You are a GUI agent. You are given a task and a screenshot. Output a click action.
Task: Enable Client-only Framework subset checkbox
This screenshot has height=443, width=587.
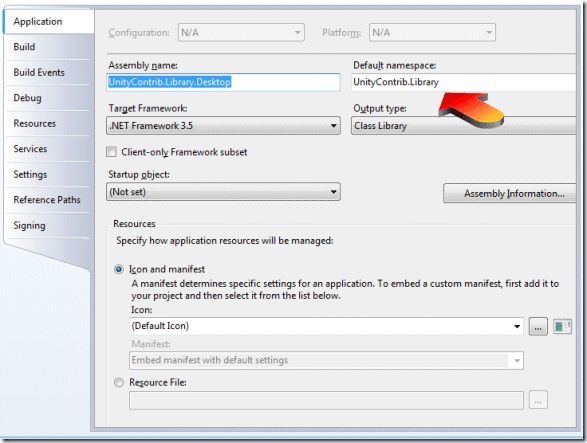112,152
